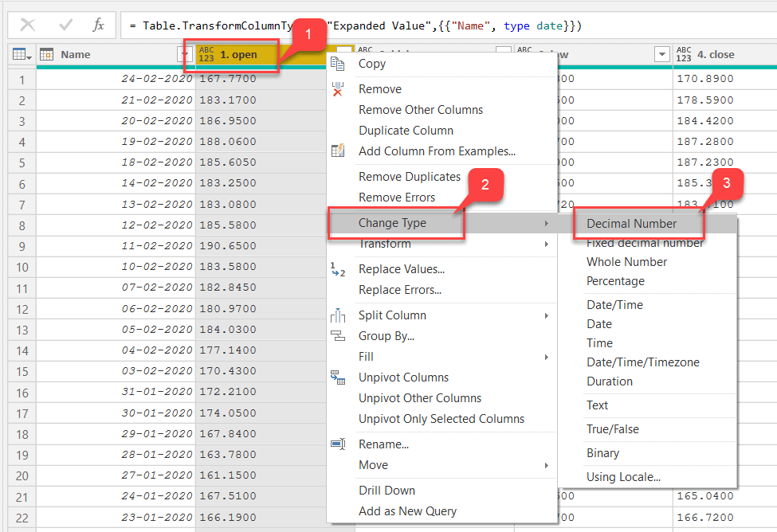Click the ABC123 type icon of 4. close column
Screen dimensions: 777x532
click(x=684, y=54)
